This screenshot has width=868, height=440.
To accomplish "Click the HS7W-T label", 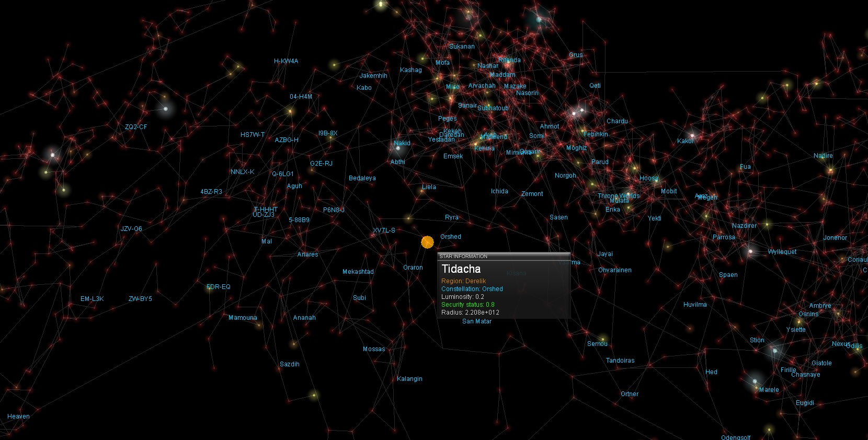I will (253, 135).
